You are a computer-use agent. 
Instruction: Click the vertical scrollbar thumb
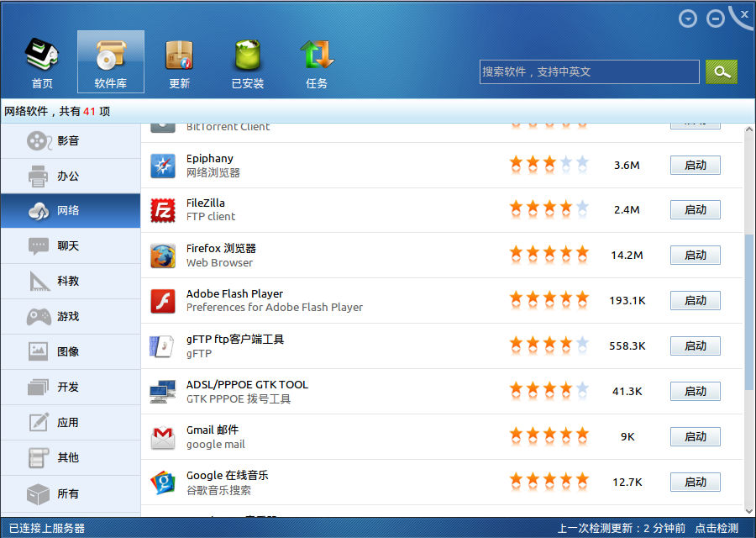tap(748, 312)
